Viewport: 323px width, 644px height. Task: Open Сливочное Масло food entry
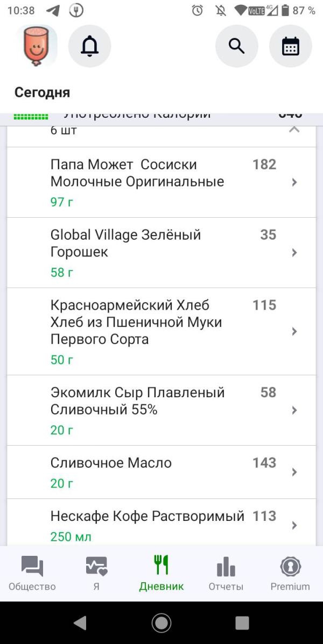(x=161, y=473)
